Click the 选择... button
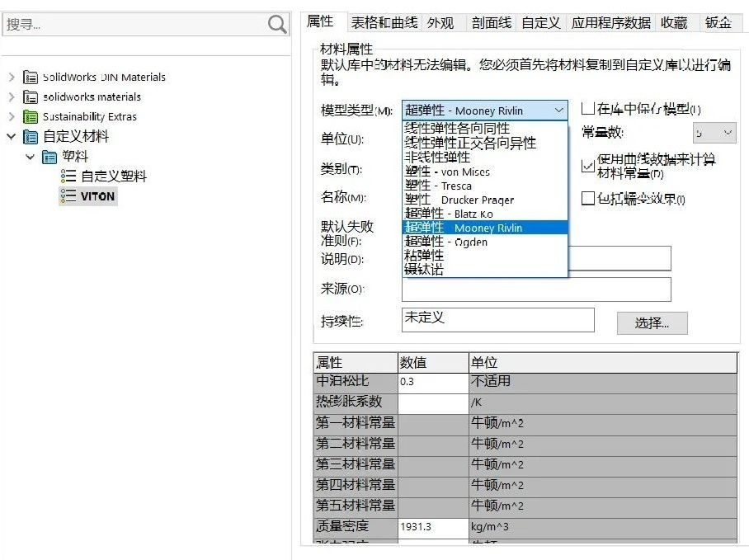Screen dimensions: 749x560 [x=652, y=322]
